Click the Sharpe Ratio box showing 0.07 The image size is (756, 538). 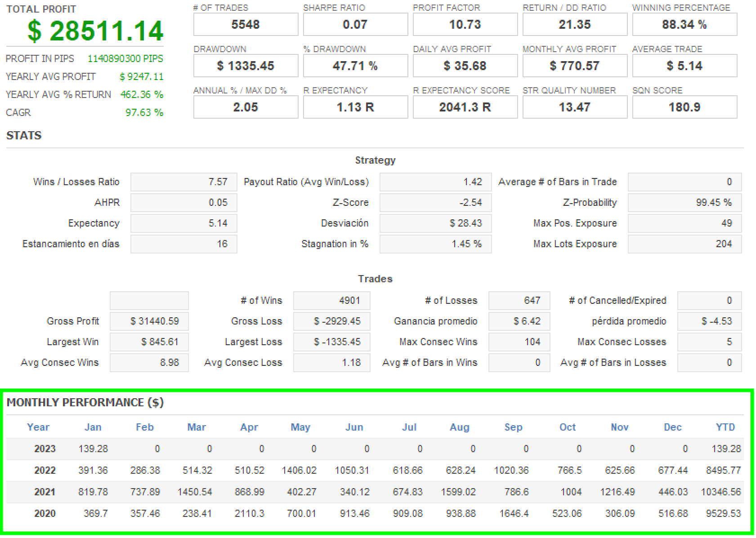[355, 24]
